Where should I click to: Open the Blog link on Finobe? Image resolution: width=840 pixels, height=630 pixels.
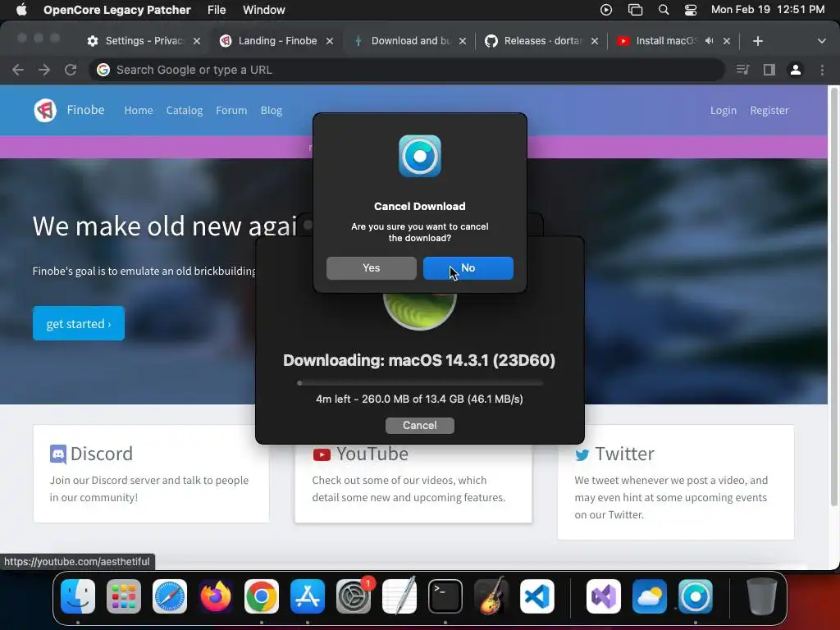(x=271, y=111)
